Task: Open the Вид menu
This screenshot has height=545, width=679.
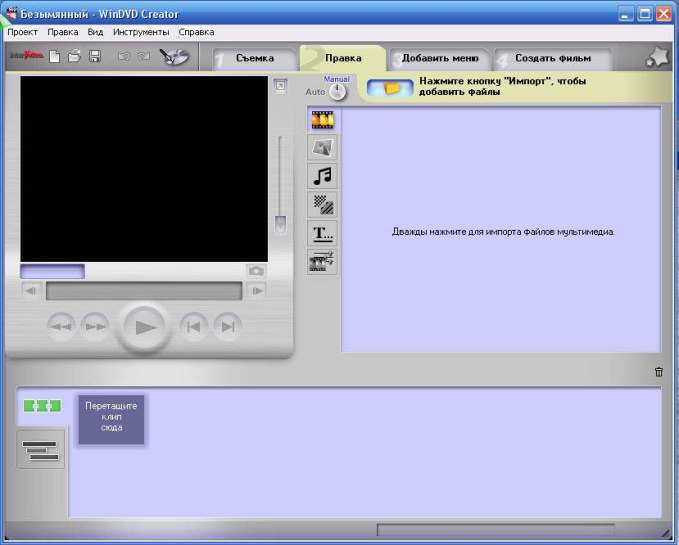Action: click(x=95, y=32)
